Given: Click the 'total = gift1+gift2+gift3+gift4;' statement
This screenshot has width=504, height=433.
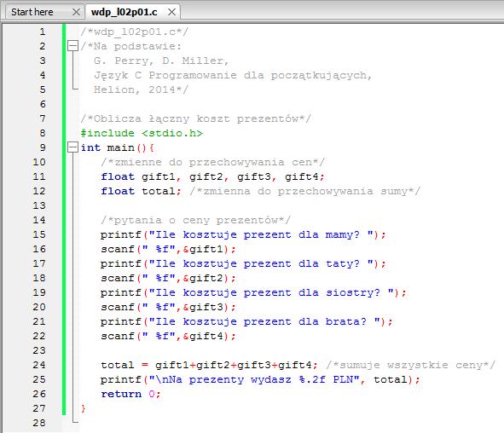Looking at the screenshot, I should (209, 365).
